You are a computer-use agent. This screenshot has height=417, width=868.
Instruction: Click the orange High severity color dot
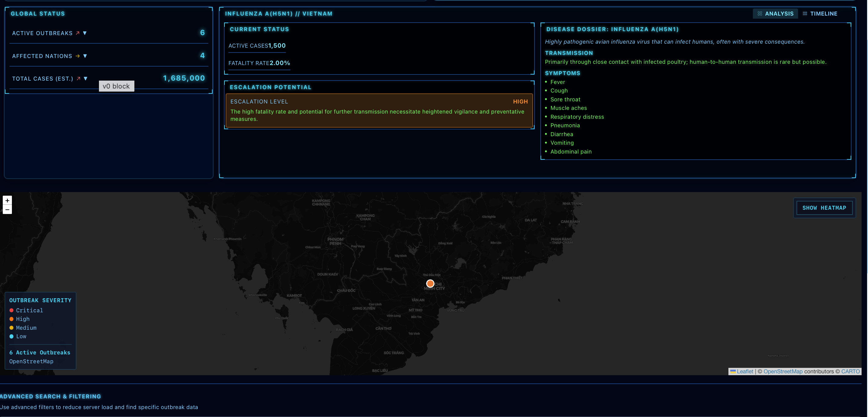(12, 319)
